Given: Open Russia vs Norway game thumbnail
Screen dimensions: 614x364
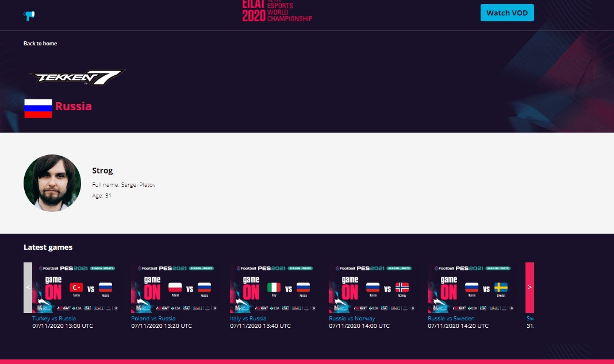Looking at the screenshot, I should (x=373, y=287).
